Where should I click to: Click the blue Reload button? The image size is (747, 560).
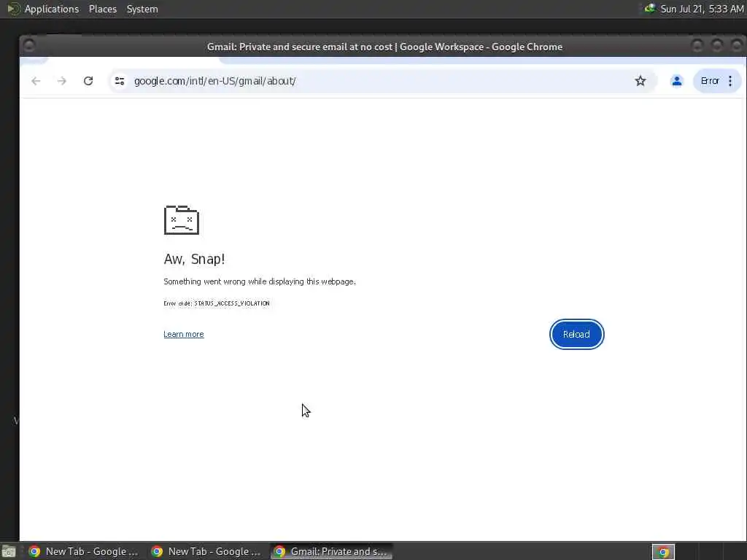(x=576, y=334)
